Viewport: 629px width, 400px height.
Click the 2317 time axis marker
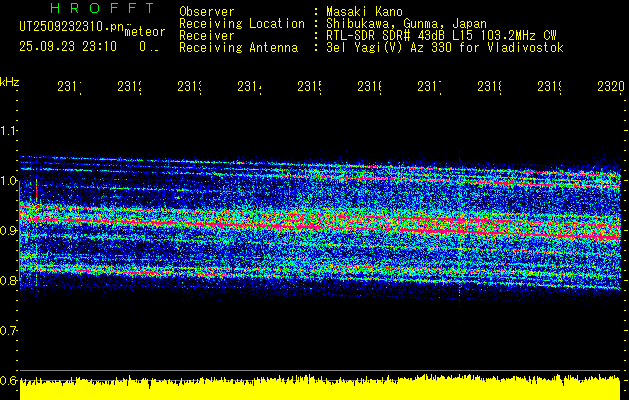[430, 87]
